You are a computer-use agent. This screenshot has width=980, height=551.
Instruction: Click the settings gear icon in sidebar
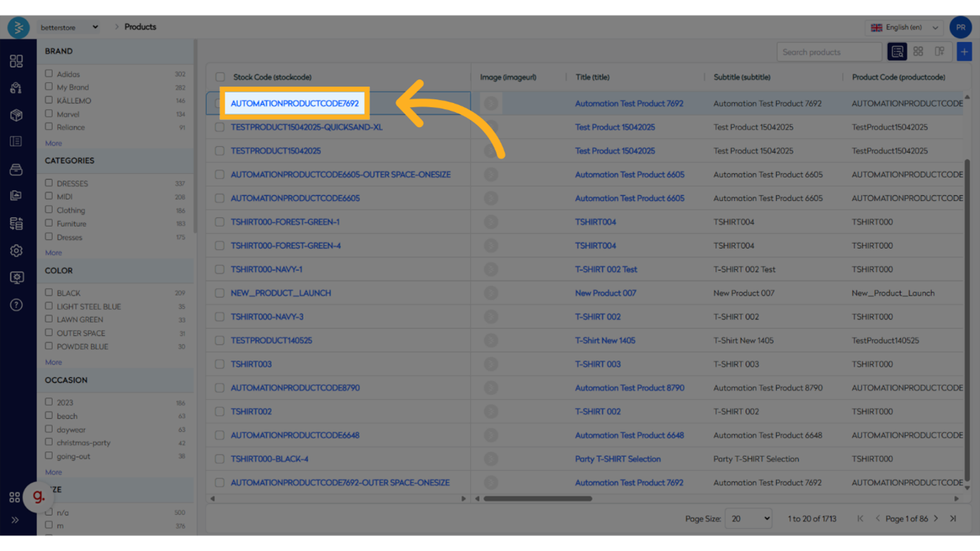(x=16, y=251)
